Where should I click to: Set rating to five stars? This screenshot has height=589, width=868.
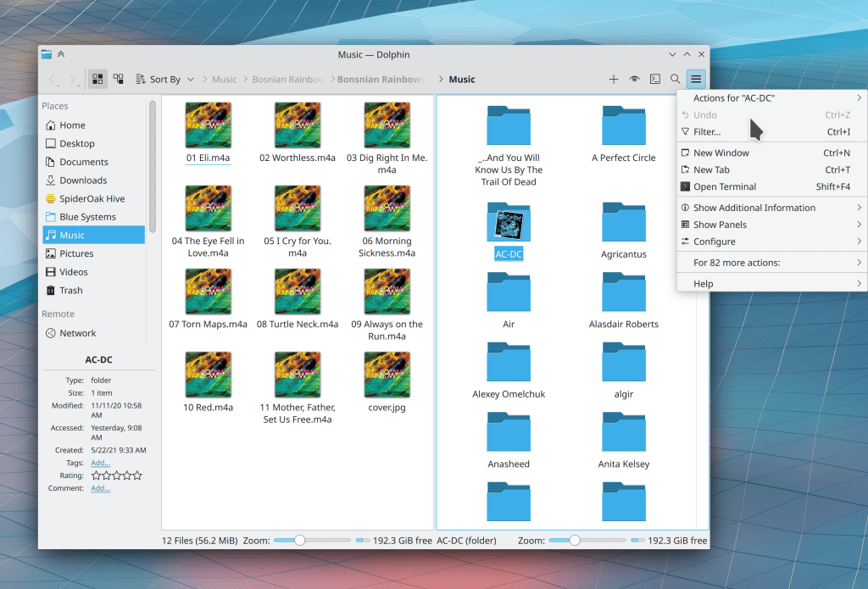[x=137, y=476]
